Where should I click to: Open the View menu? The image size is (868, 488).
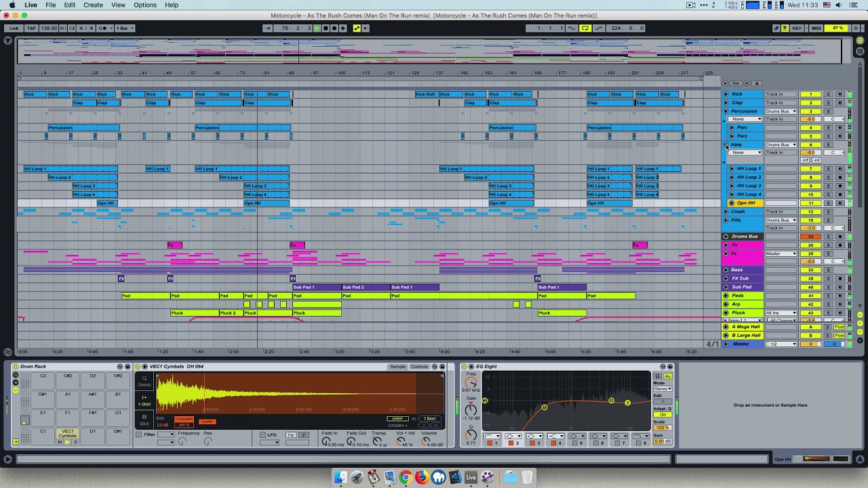coord(118,5)
